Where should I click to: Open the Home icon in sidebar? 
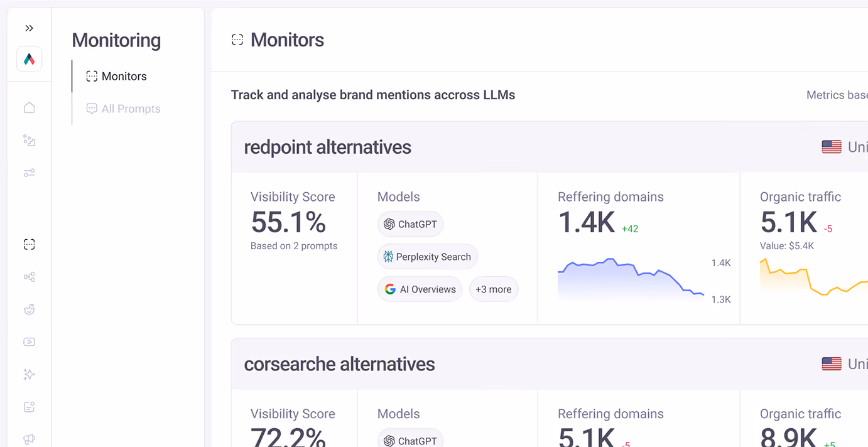coord(29,108)
